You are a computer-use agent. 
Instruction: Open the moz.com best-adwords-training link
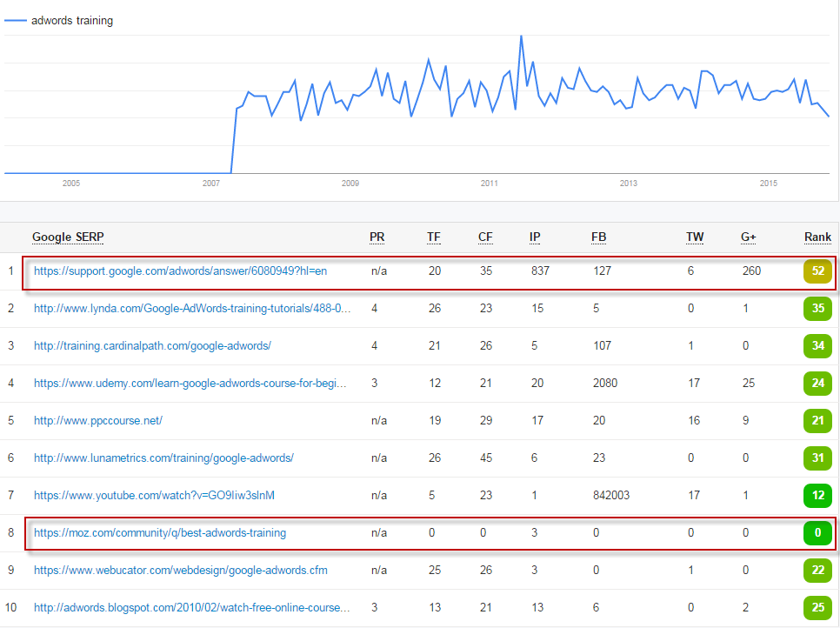pos(160,533)
